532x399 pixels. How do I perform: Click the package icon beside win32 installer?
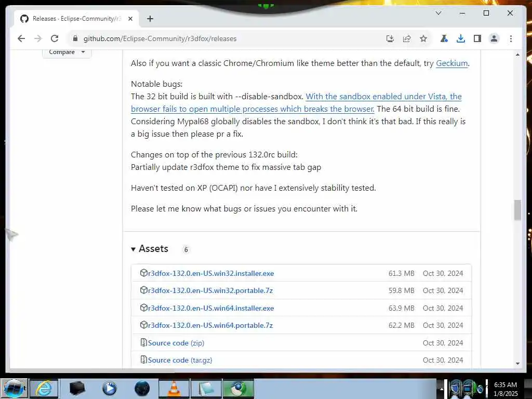143,273
